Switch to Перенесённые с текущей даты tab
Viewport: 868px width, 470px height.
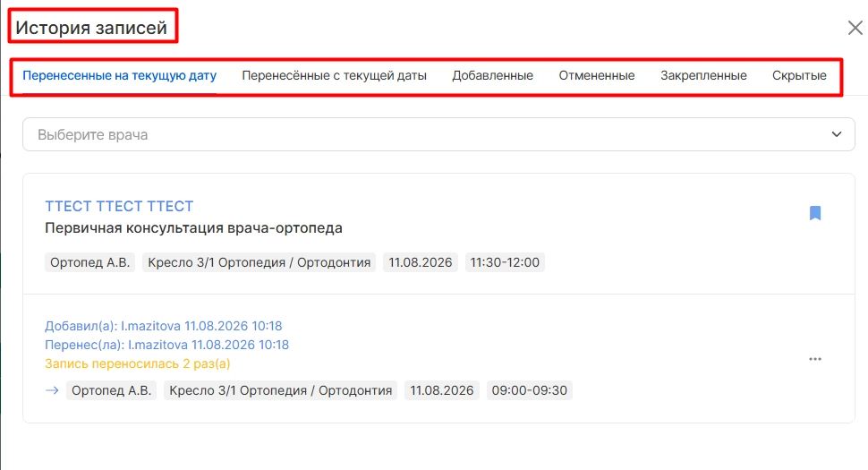(x=334, y=75)
